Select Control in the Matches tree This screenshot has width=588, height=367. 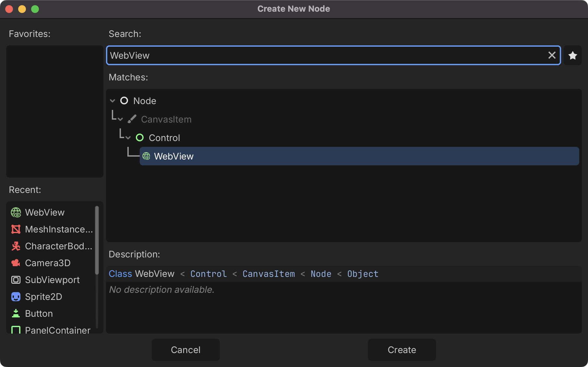164,138
